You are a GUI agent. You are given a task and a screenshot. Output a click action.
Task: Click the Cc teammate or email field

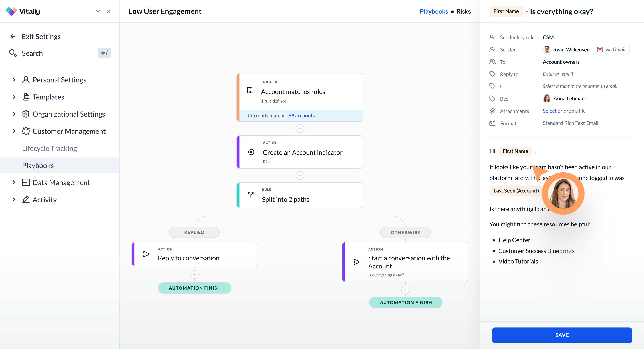click(580, 86)
